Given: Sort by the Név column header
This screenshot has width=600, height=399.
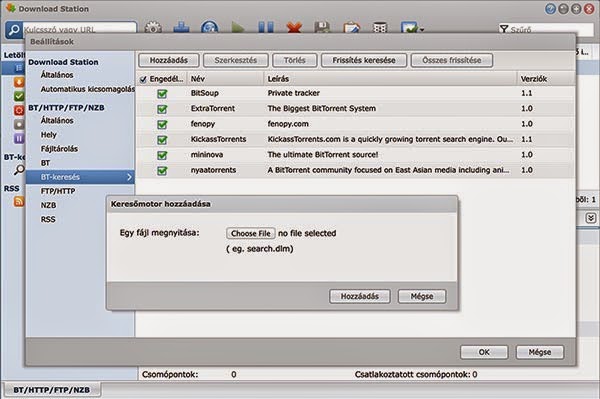Looking at the screenshot, I should point(225,79).
